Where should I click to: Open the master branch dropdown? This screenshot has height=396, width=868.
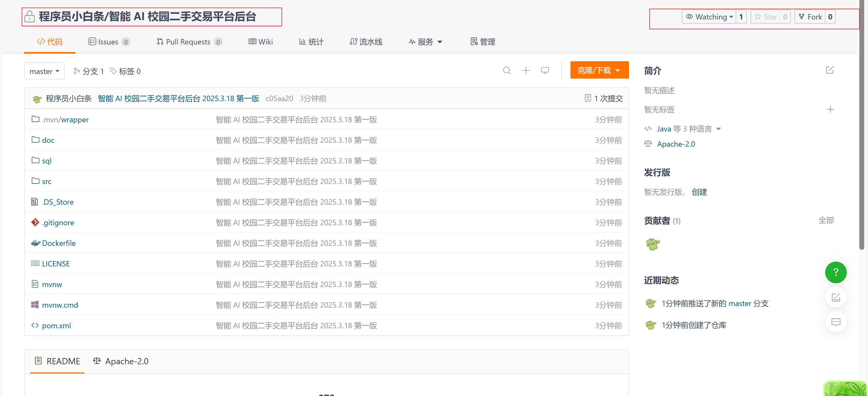[44, 71]
